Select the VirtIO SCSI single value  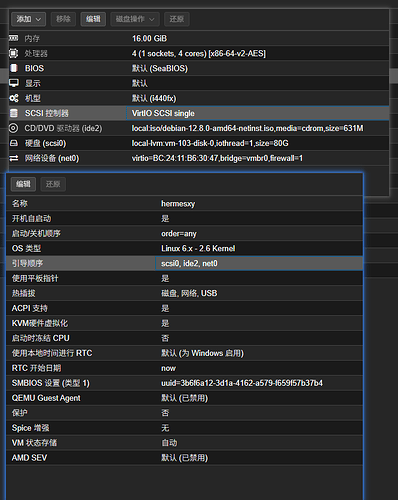click(x=163, y=113)
